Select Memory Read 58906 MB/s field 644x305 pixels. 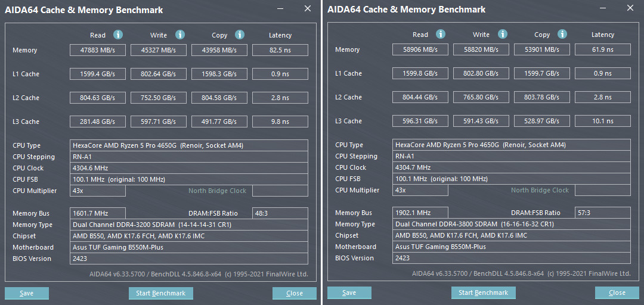(420, 49)
